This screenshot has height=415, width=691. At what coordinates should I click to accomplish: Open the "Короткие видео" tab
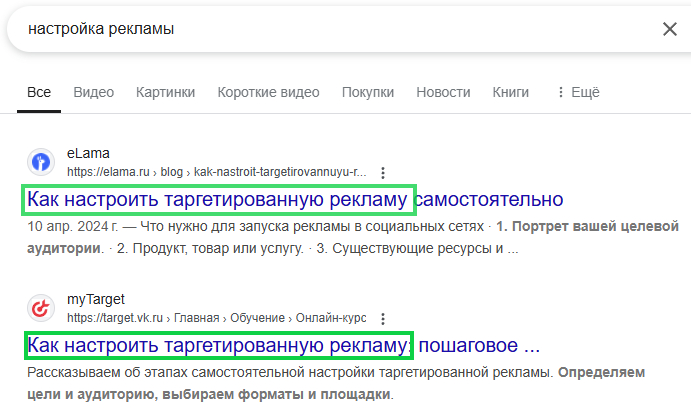[x=268, y=92]
